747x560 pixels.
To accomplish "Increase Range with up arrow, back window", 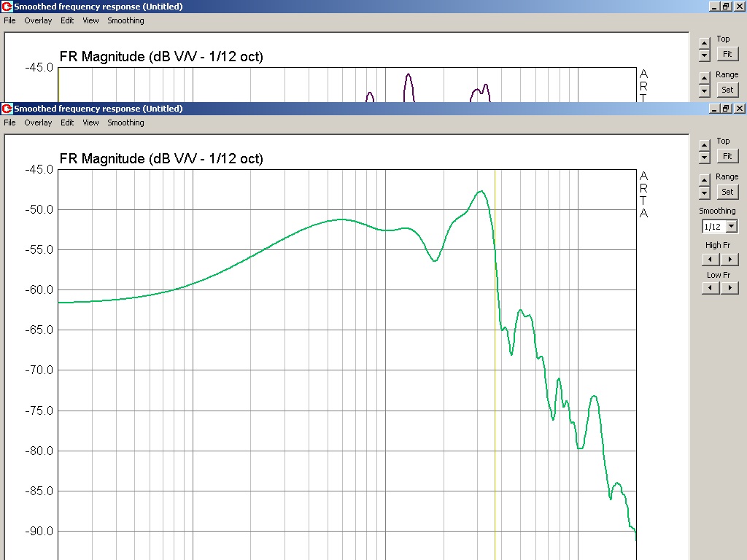I will tap(705, 78).
